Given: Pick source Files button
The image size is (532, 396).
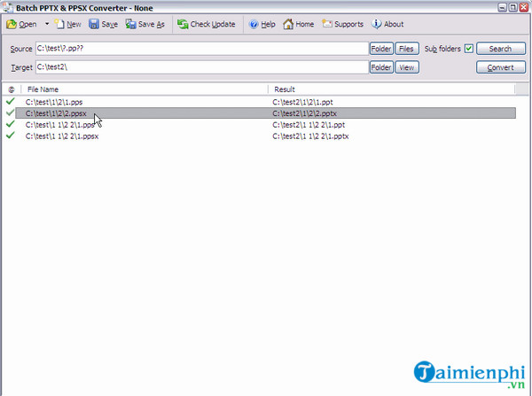Looking at the screenshot, I should click(406, 49).
